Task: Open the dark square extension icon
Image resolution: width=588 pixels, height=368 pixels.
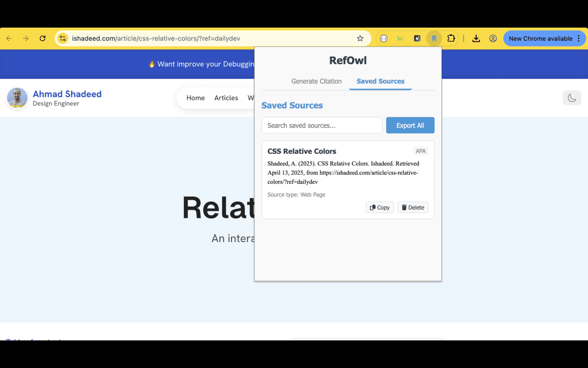Action: point(417,39)
